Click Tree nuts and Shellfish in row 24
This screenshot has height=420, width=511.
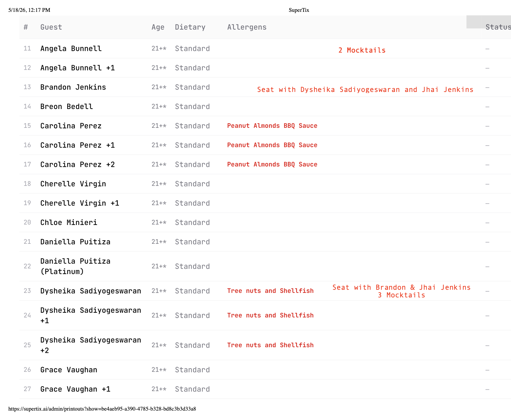[x=270, y=316]
